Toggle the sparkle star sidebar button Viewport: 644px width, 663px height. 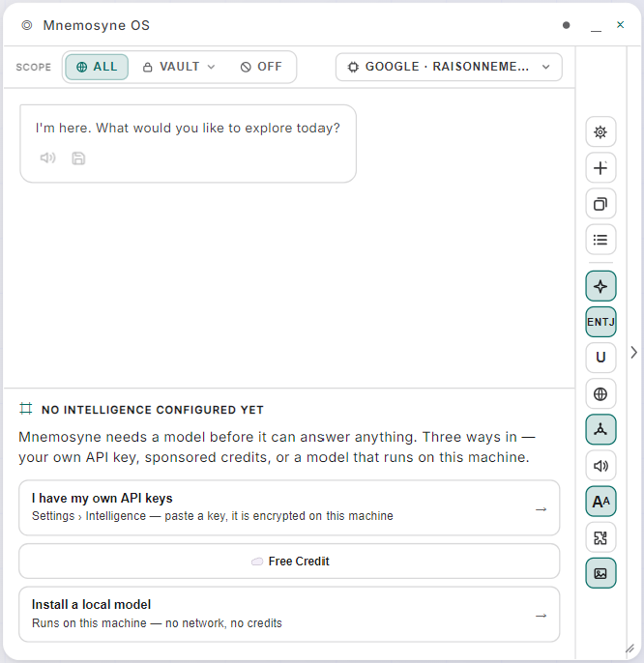[x=600, y=286]
